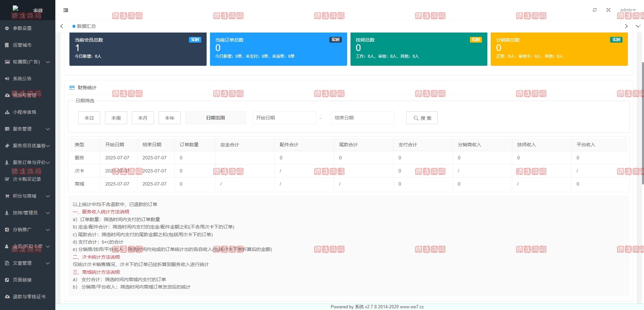Click the 家政 logo title
The width and height of the screenshot is (644, 310).
coord(38,10)
